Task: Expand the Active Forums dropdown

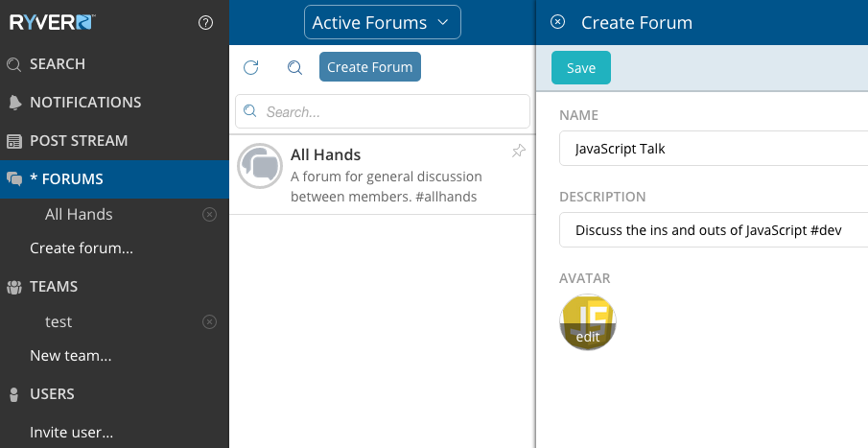Action: (383, 22)
